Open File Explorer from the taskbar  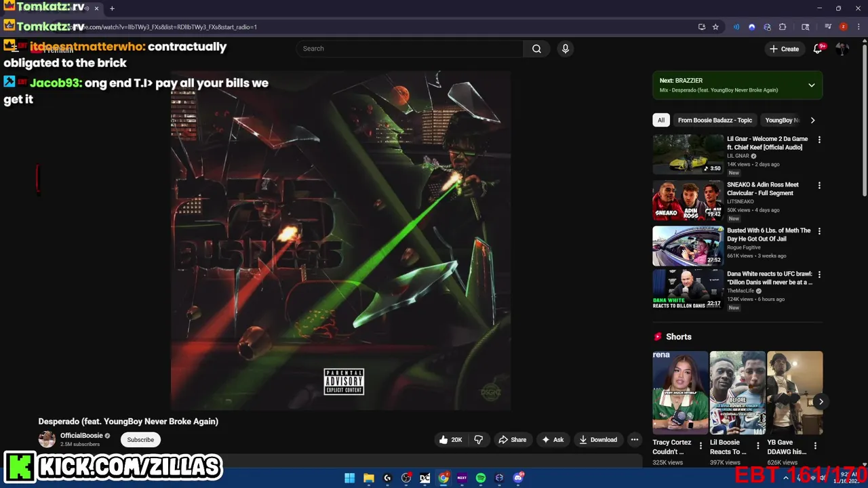(x=368, y=478)
